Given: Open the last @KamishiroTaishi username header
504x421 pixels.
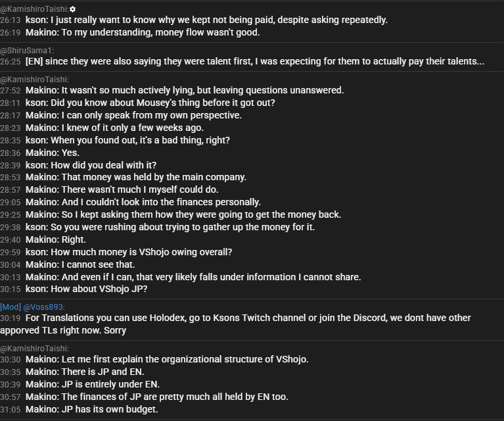Looking at the screenshot, I should click(34, 349).
